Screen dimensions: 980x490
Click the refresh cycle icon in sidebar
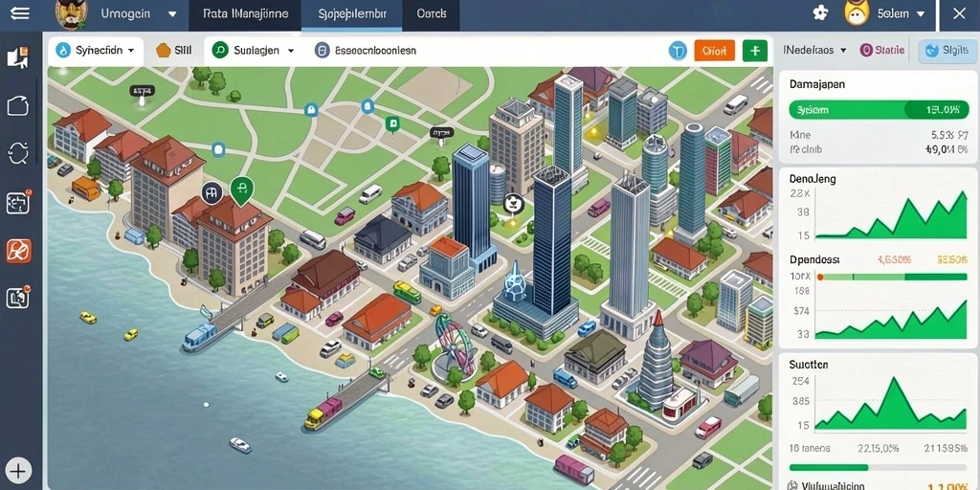[19, 152]
